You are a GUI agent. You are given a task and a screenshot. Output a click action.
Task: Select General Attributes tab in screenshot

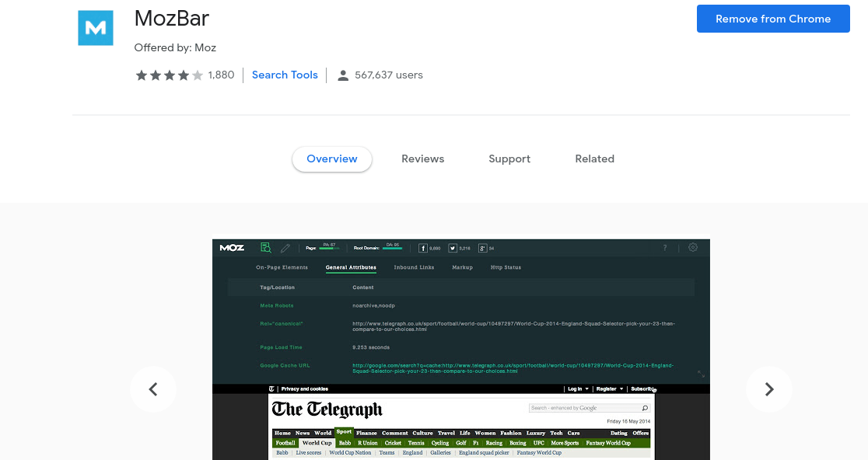[x=351, y=267]
